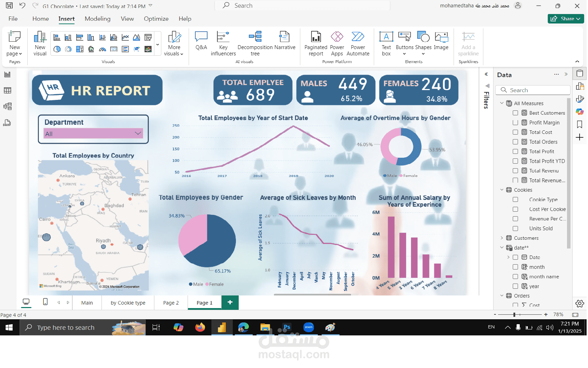This screenshot has height=368, width=588.
Task: Check the Units Sold field
Action: pos(515,229)
